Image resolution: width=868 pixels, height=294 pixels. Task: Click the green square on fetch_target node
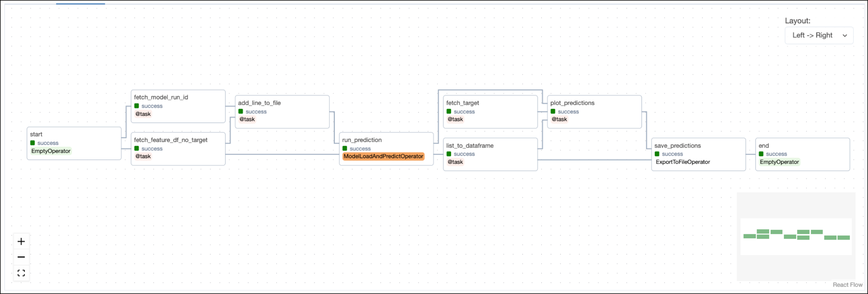[x=448, y=111]
